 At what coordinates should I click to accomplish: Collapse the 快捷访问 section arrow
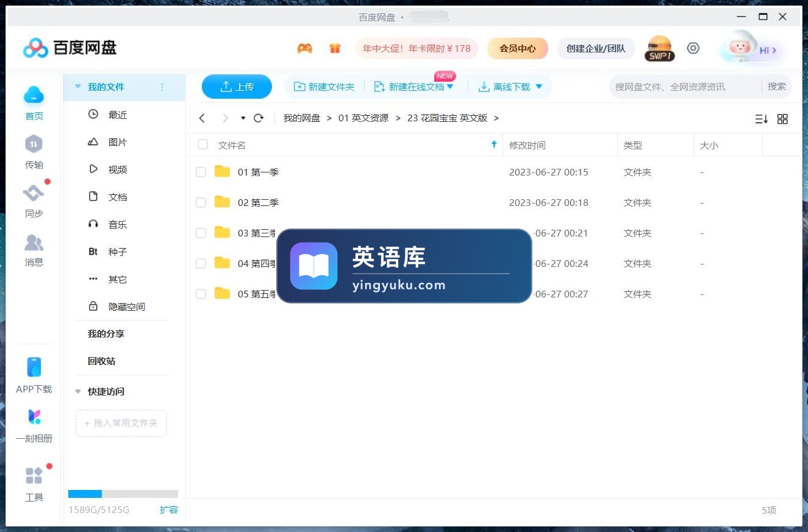pyautogui.click(x=78, y=391)
